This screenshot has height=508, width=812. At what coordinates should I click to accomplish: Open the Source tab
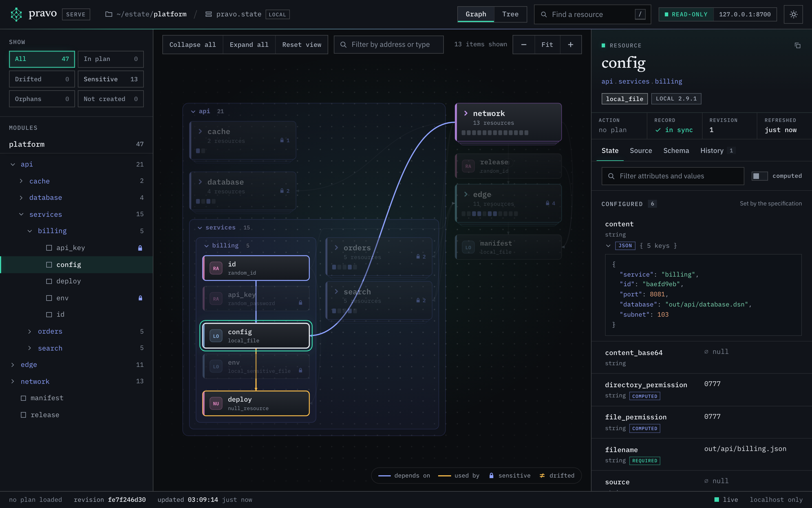click(641, 150)
